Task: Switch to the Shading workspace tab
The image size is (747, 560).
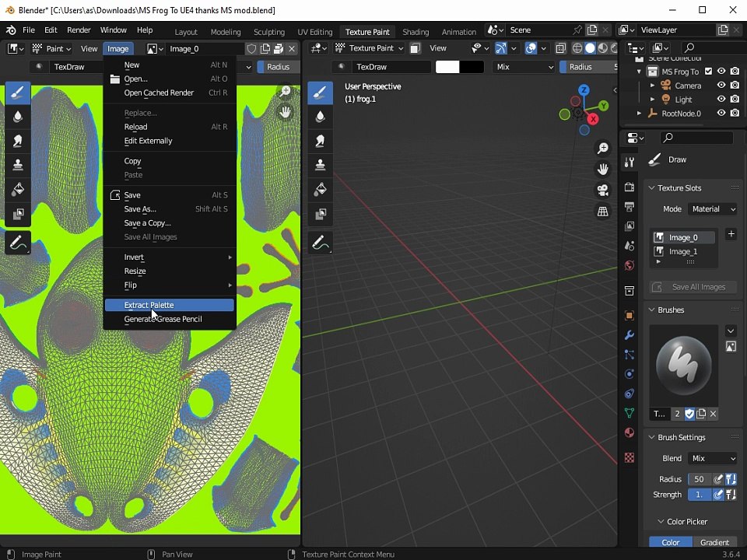Action: (416, 32)
